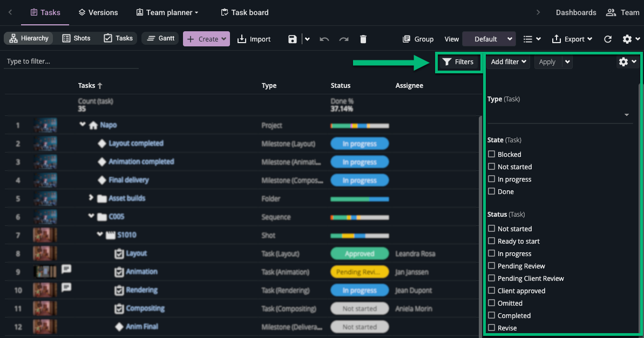Open the filter panel gear settings
This screenshot has width=644, height=338.
627,62
